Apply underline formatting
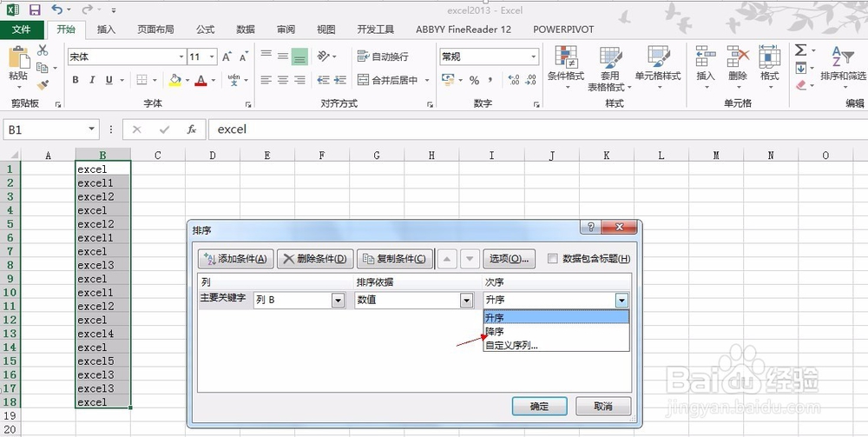The image size is (868, 437). tap(108, 80)
